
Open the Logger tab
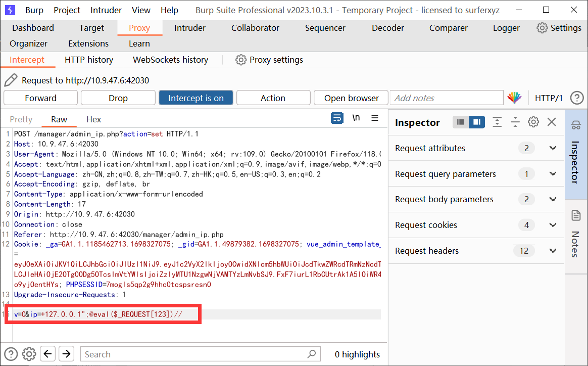(506, 28)
